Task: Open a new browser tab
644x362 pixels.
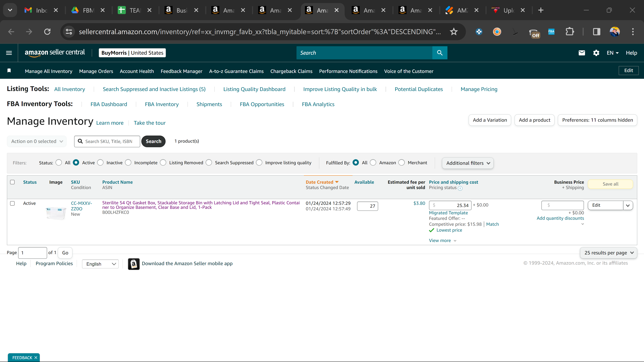Action: click(541, 10)
